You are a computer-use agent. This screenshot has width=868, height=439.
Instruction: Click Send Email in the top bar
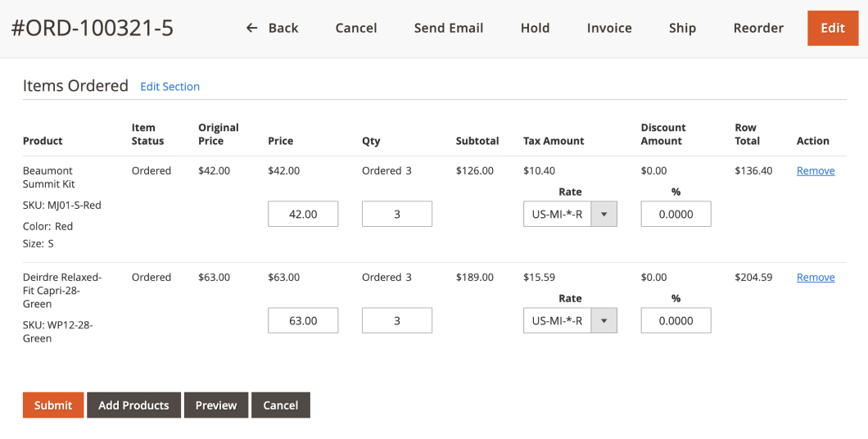pyautogui.click(x=449, y=28)
